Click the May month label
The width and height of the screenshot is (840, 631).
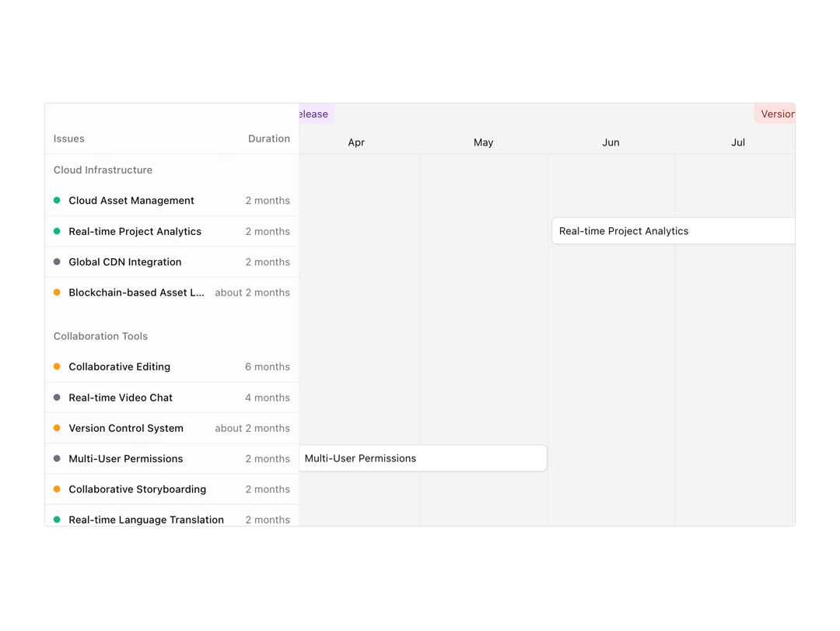tap(483, 142)
